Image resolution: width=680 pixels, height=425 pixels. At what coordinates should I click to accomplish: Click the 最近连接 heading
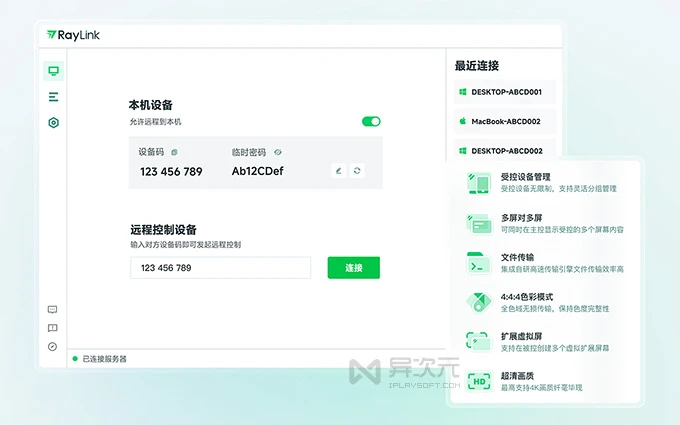(x=477, y=66)
